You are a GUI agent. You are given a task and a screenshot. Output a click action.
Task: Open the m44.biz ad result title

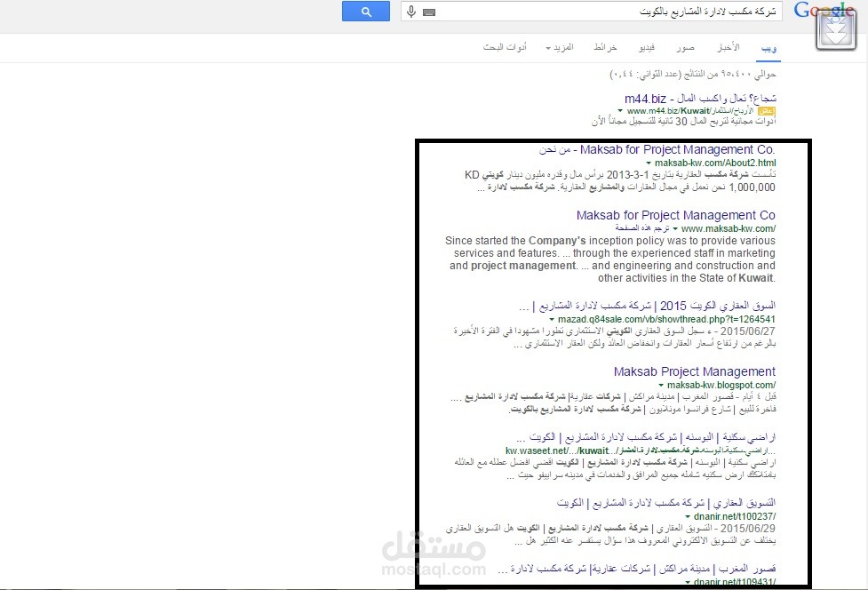pos(700,99)
